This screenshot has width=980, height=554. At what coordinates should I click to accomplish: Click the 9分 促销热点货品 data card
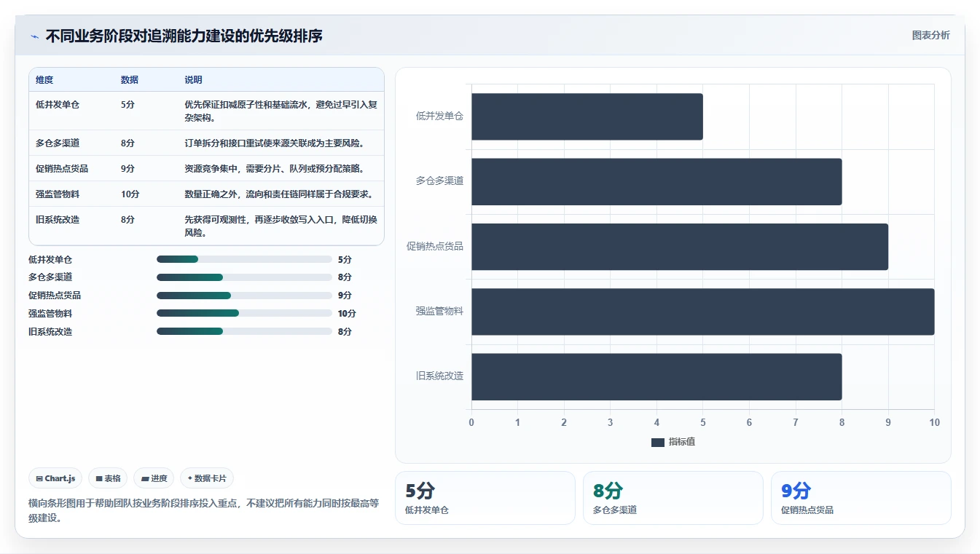pos(861,498)
